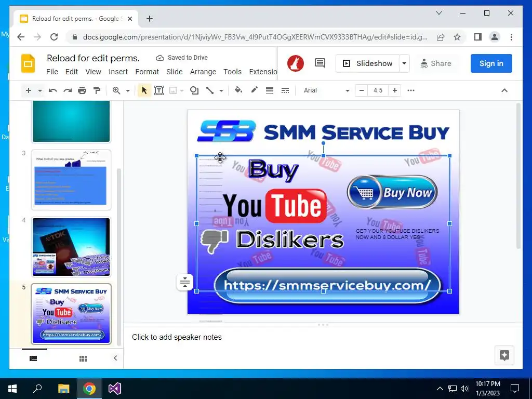Viewport: 532px width, 399px height.
Task: Open the Arial font dropdown
Action: (326, 90)
